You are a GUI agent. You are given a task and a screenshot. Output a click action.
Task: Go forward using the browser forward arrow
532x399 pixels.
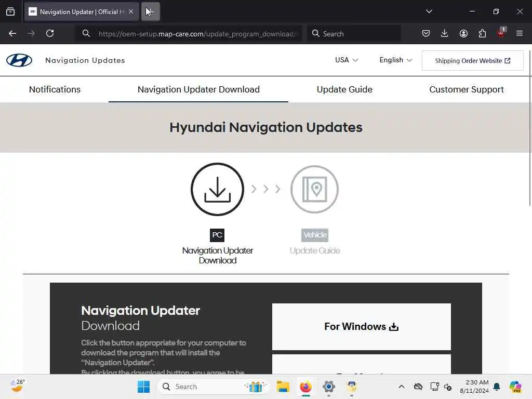pos(31,33)
